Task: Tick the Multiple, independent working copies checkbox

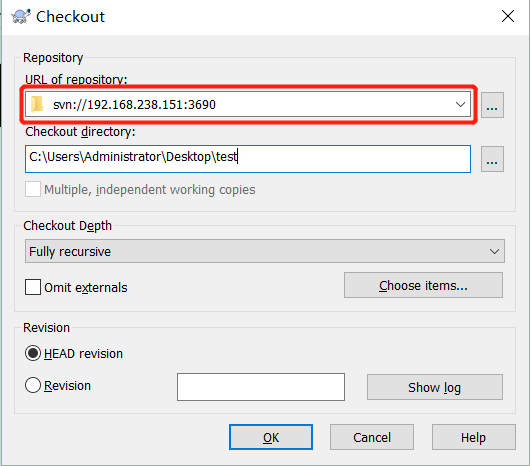Action: point(33,189)
